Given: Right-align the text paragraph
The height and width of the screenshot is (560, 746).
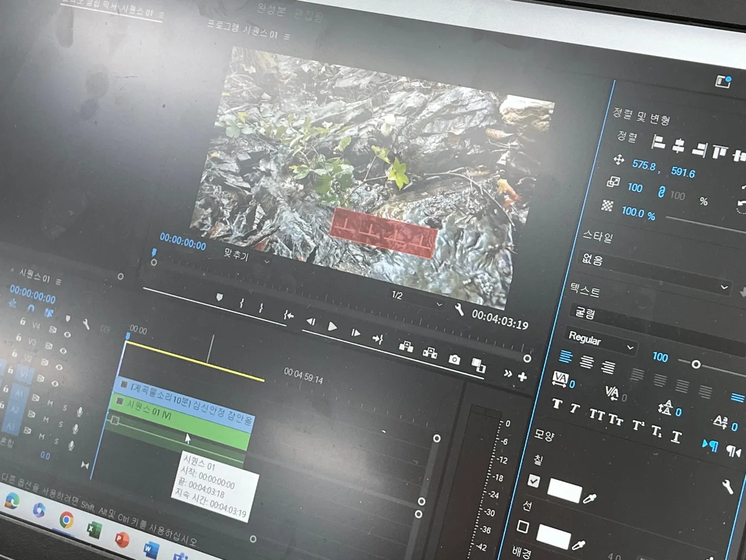Looking at the screenshot, I should point(608,367).
